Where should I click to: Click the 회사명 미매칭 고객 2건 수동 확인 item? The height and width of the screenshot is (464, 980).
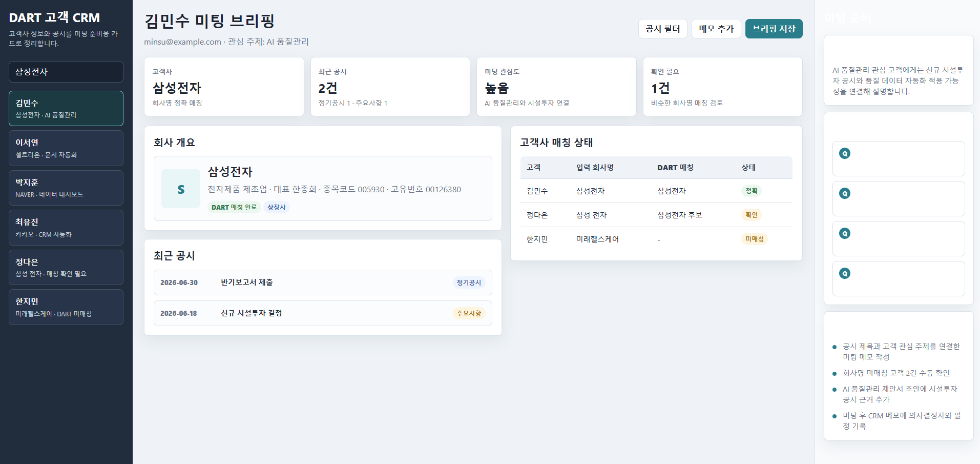click(896, 373)
